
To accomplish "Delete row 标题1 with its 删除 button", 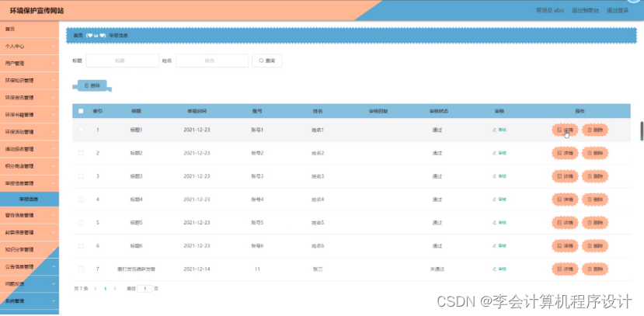I will [595, 130].
